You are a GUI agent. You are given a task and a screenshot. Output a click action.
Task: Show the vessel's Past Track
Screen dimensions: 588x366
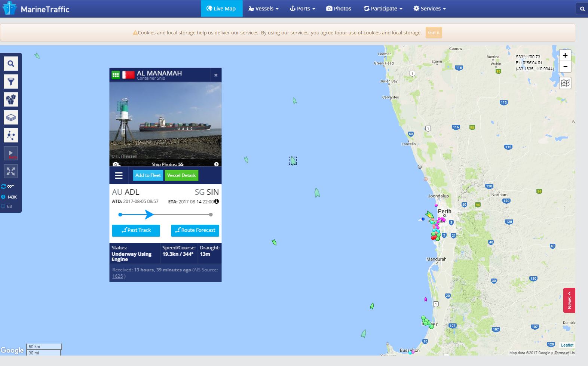coord(136,230)
